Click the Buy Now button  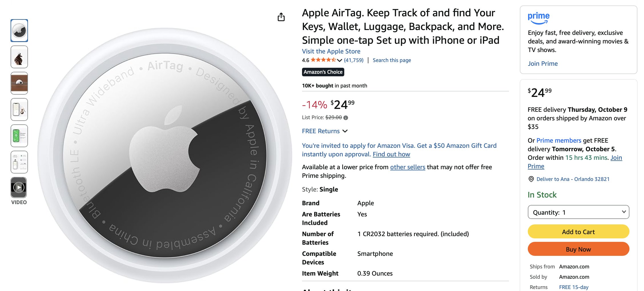[x=578, y=249]
